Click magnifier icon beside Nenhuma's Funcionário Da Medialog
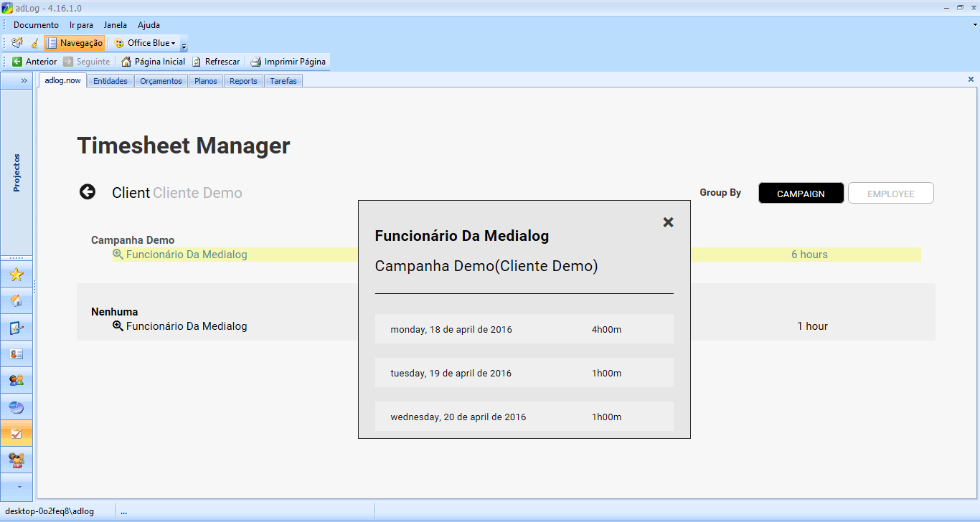 tap(118, 326)
